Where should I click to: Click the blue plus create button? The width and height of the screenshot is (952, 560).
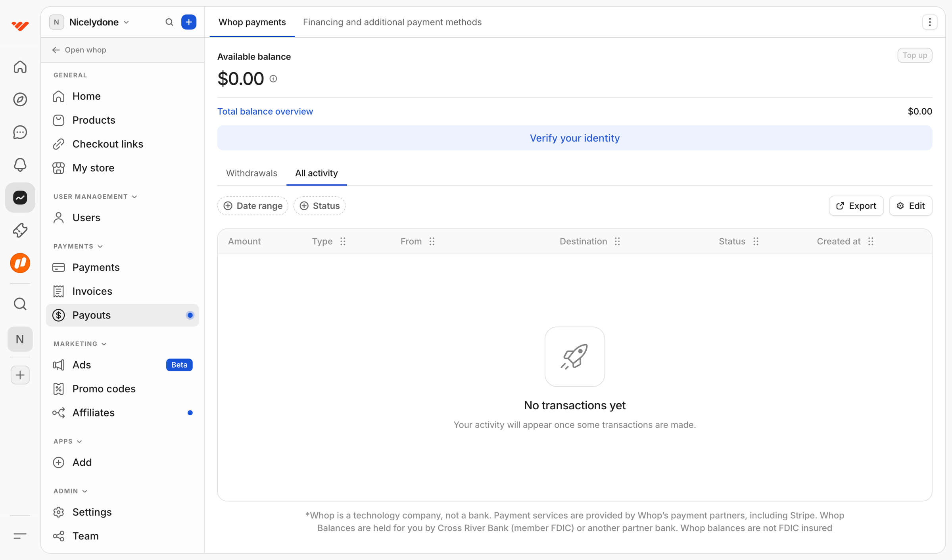189,22
